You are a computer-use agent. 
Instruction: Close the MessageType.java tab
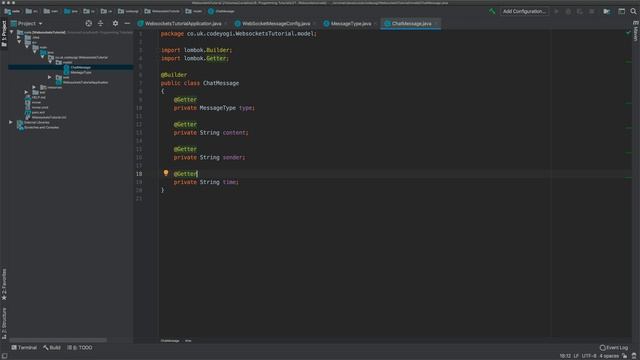[375, 24]
